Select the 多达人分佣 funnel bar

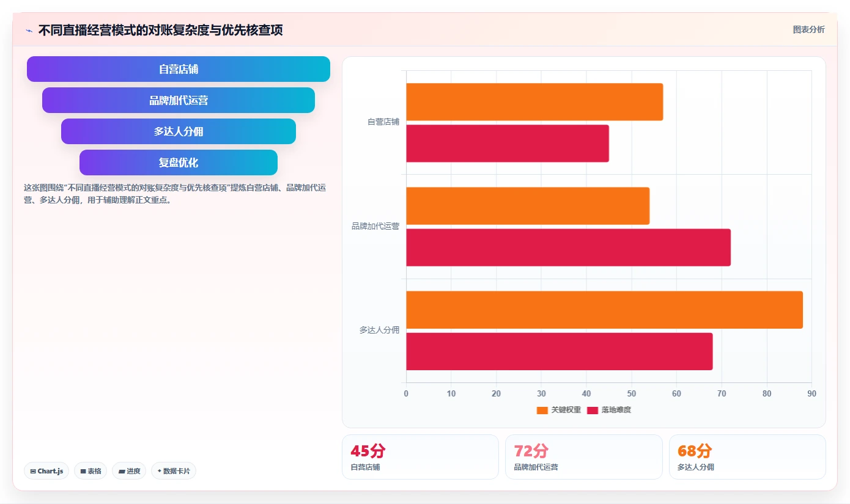click(x=179, y=131)
